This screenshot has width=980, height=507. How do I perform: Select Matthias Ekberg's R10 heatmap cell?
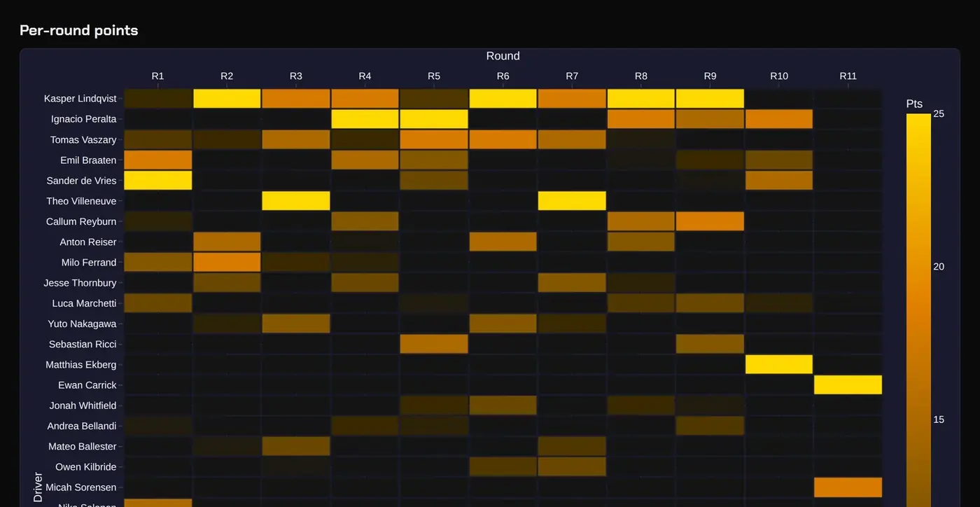[779, 365]
